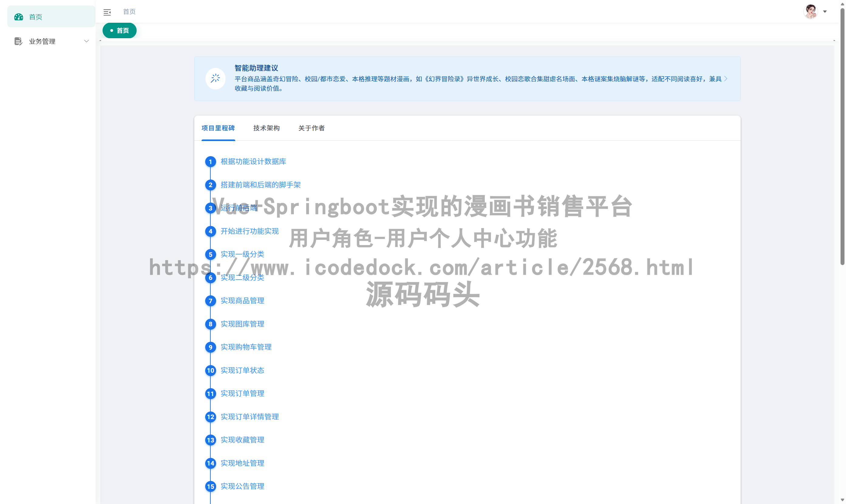The width and height of the screenshot is (846, 504).
Task: Open the 实现购物车管理 milestone
Action: point(246,347)
